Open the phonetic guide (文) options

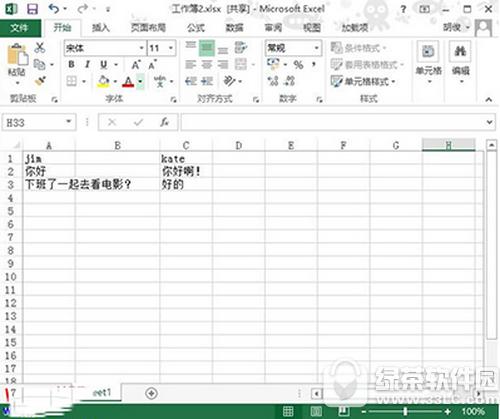[x=160, y=81]
